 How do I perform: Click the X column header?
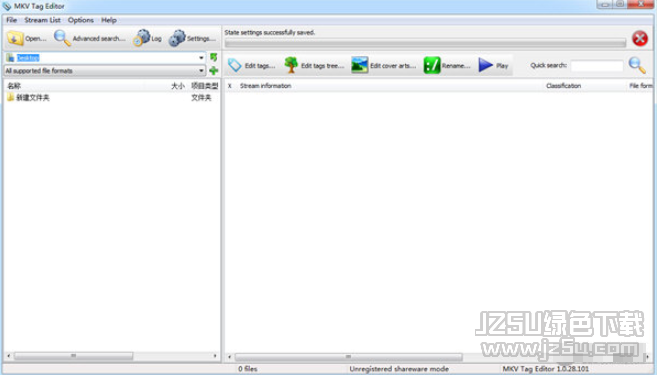click(x=229, y=86)
